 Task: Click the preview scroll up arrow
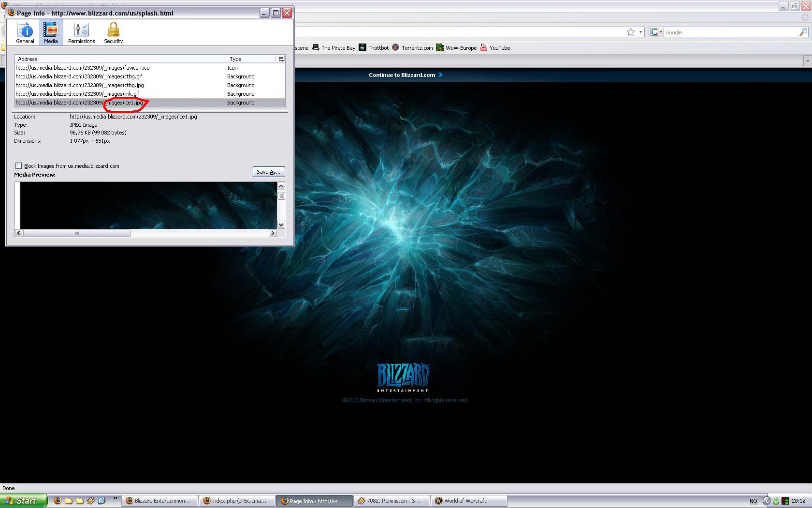point(281,186)
